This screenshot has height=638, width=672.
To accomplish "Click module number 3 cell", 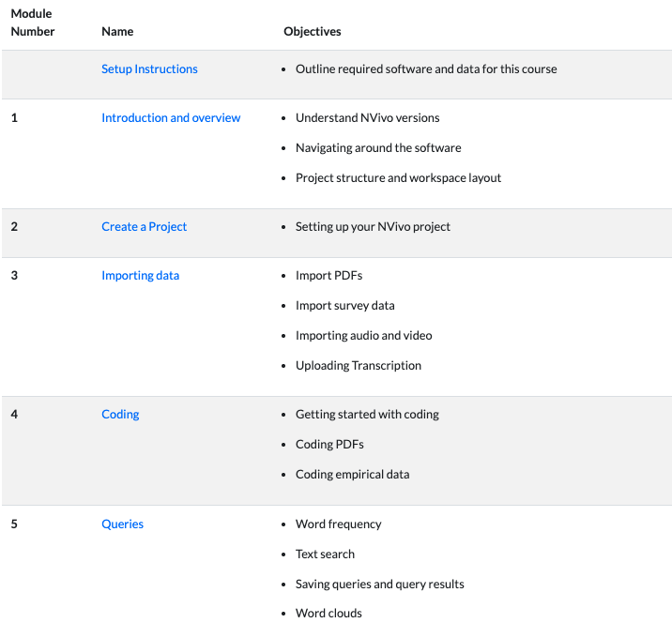I will (x=14, y=275).
